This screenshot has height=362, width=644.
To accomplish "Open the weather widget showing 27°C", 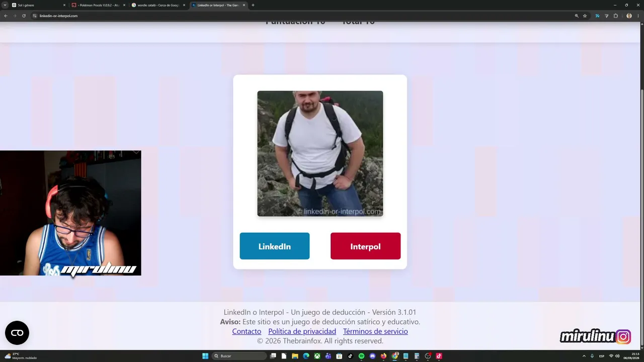I will pyautogui.click(x=20, y=356).
